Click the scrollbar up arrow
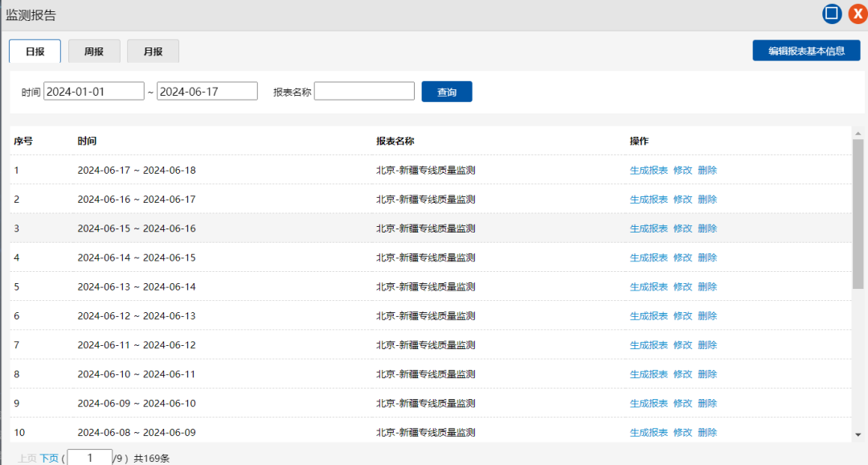 pyautogui.click(x=858, y=134)
